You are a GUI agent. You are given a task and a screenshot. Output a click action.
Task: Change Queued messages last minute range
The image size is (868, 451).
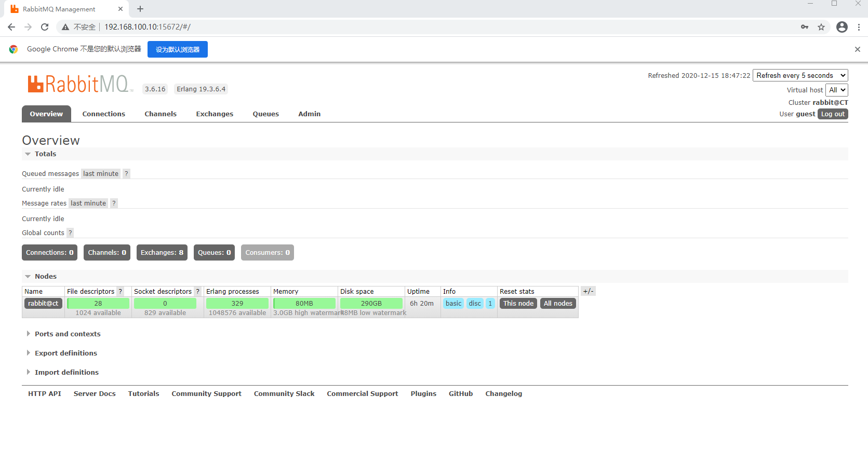point(101,174)
